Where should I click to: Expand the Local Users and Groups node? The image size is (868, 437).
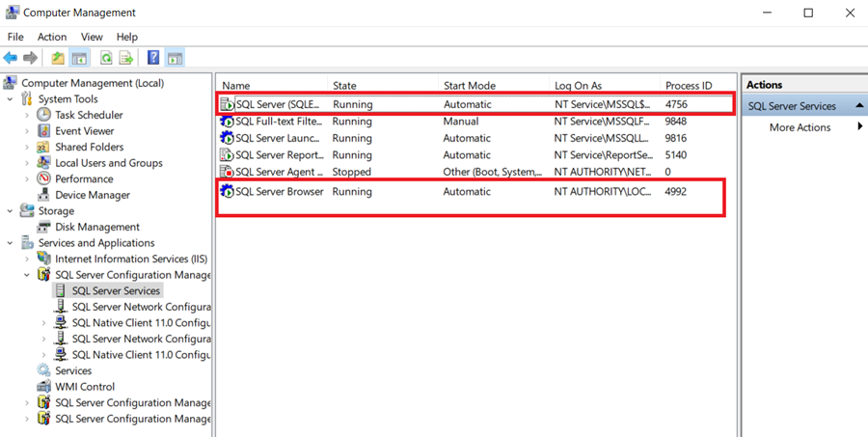(x=27, y=163)
